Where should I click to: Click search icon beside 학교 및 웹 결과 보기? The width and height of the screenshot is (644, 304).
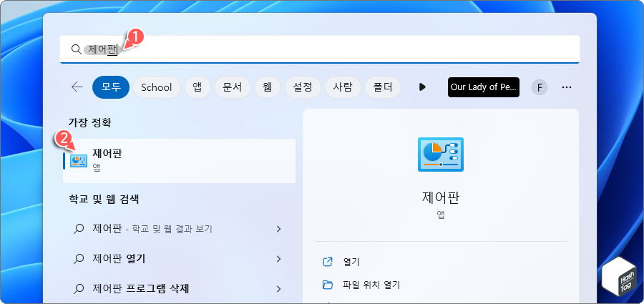click(x=79, y=229)
